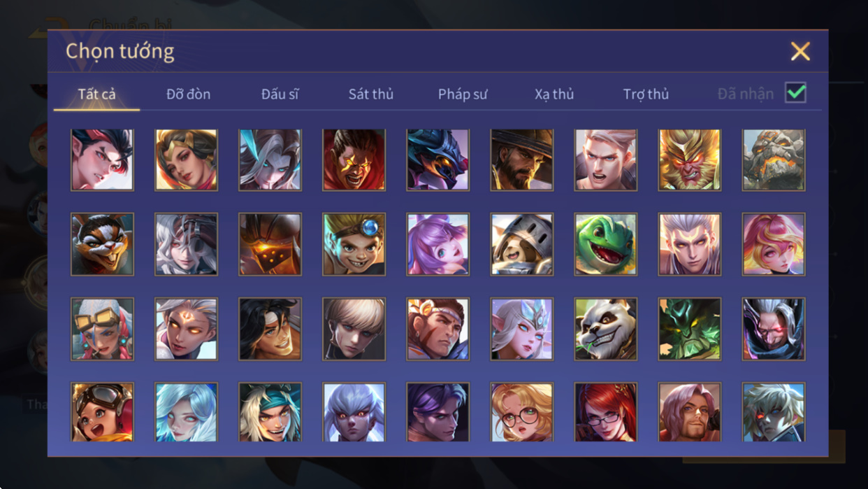The height and width of the screenshot is (489, 868).
Task: Switch to the Đấu sĩ tab
Action: tap(280, 94)
